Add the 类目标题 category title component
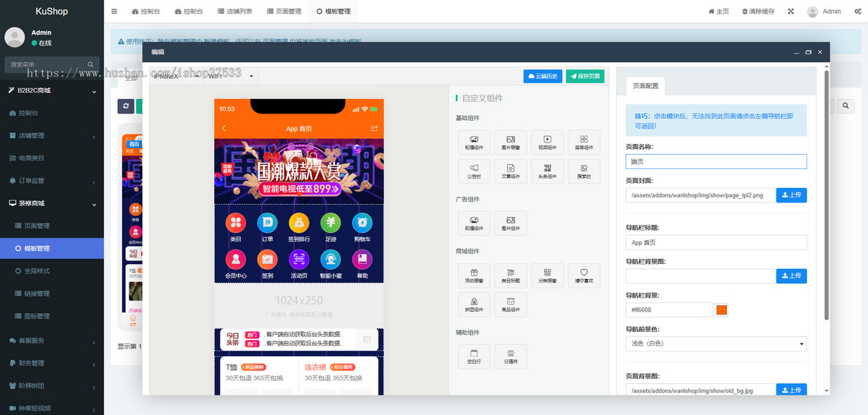The image size is (868, 415). click(x=511, y=275)
